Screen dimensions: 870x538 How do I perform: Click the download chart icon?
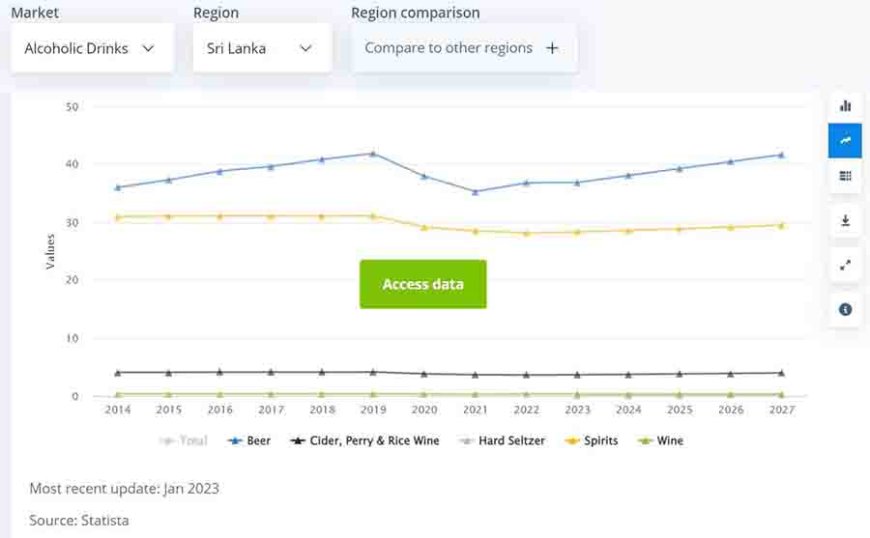845,221
